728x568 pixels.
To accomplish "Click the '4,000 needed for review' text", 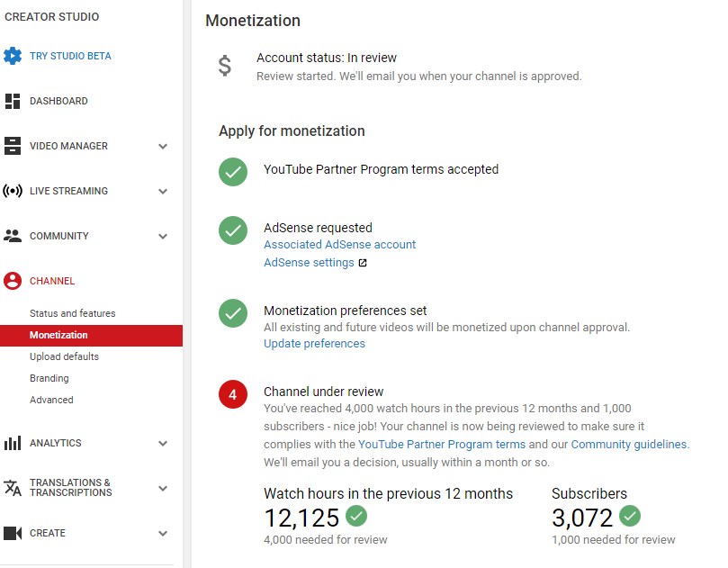I will pyautogui.click(x=326, y=540).
